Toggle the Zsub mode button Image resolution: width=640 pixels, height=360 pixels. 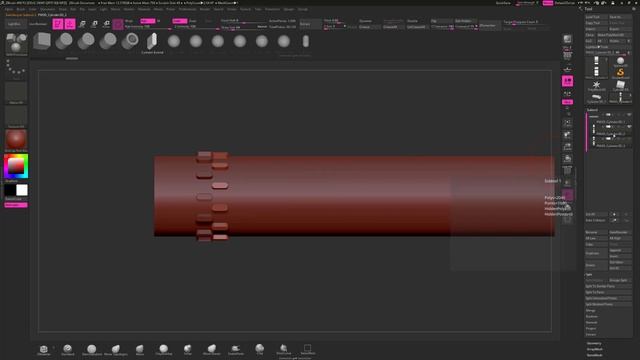[193, 21]
